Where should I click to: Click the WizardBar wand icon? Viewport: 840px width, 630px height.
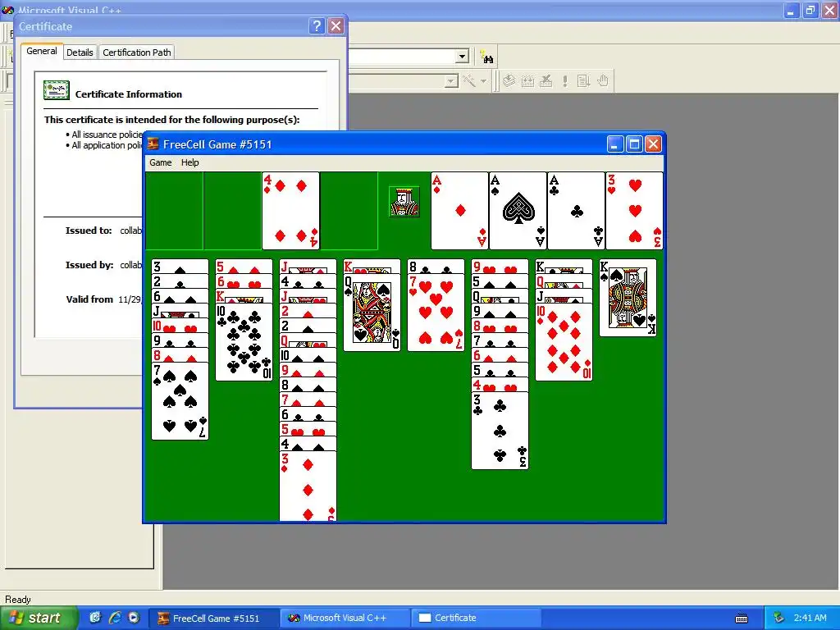(x=469, y=81)
